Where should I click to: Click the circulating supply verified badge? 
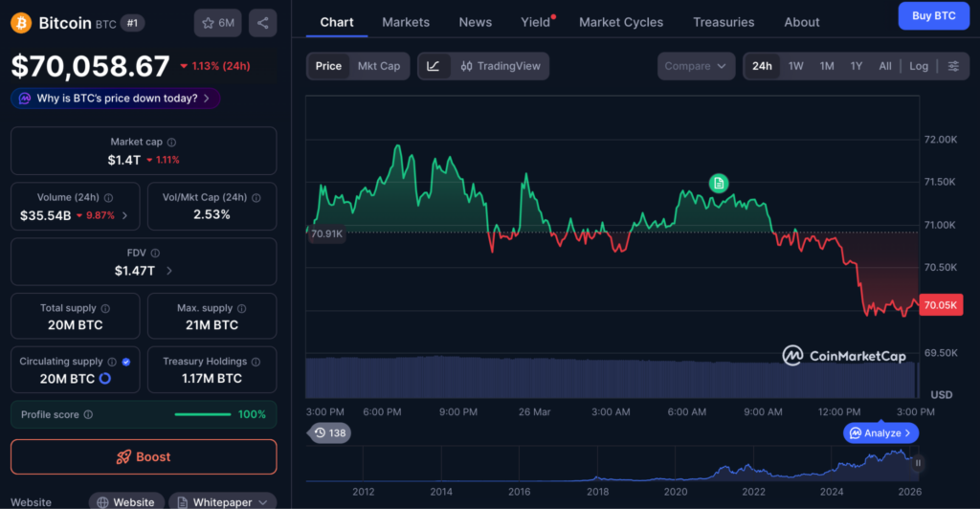point(126,362)
